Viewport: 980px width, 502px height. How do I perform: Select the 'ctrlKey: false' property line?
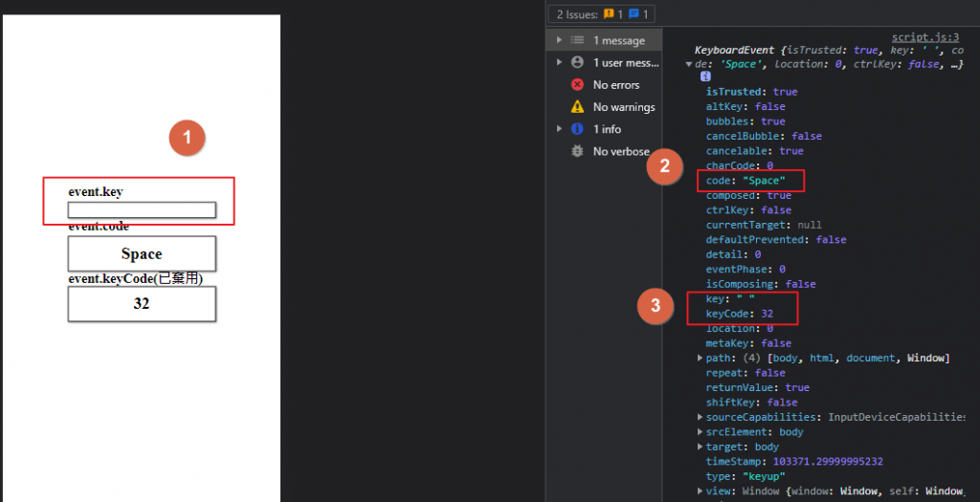[x=748, y=210]
